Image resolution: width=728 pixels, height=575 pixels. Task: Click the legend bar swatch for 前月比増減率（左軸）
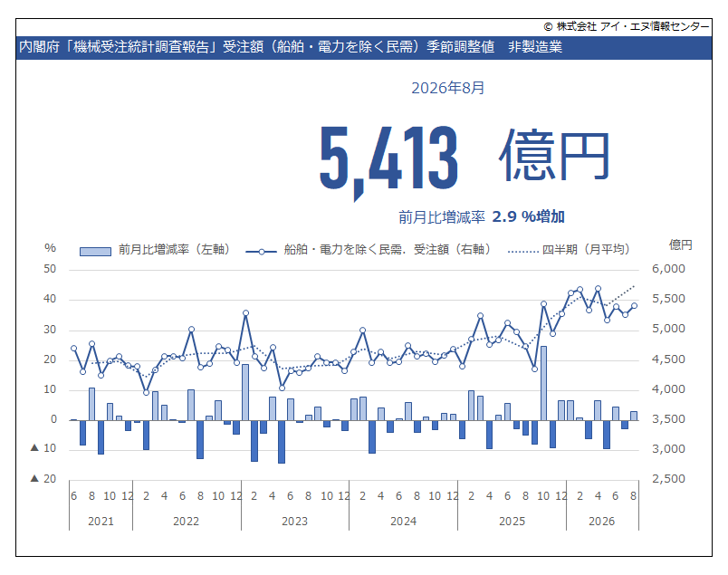click(x=95, y=251)
